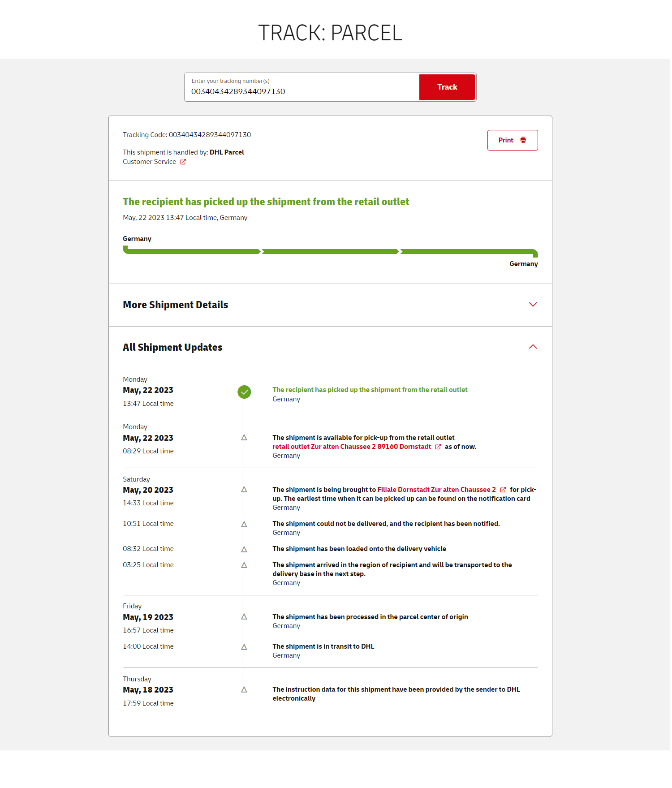672x788 pixels.
Task: Click the More Shipment Details chevron arrow
Action: pyautogui.click(x=533, y=305)
